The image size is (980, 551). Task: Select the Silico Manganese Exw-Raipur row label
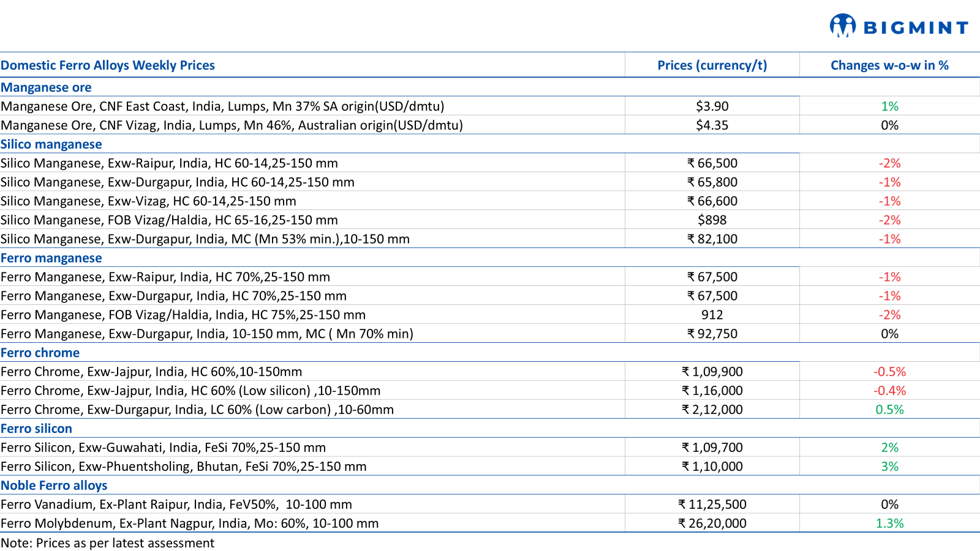(x=169, y=163)
